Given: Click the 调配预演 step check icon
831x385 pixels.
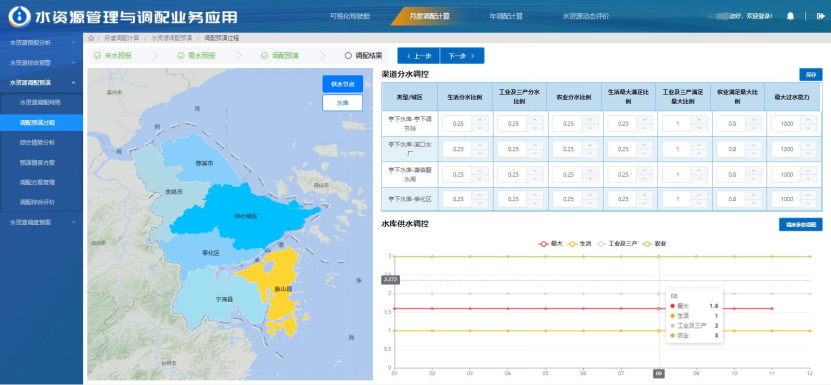Looking at the screenshot, I should coord(264,55).
